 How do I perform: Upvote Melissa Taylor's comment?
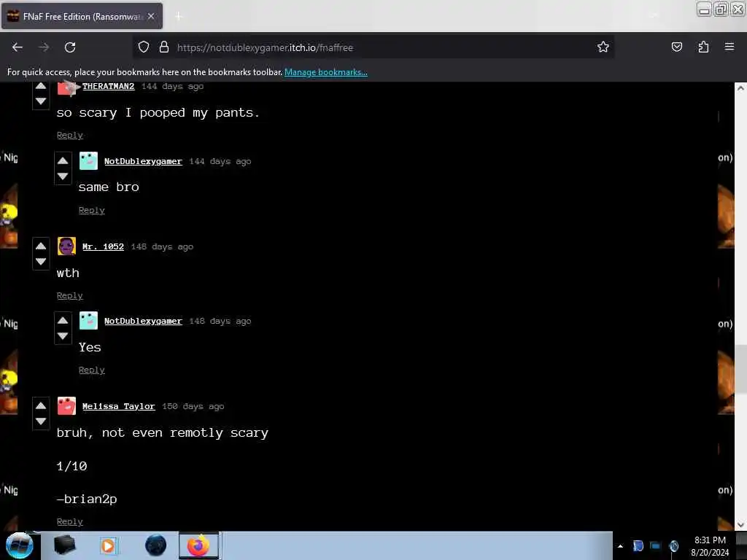(x=41, y=405)
